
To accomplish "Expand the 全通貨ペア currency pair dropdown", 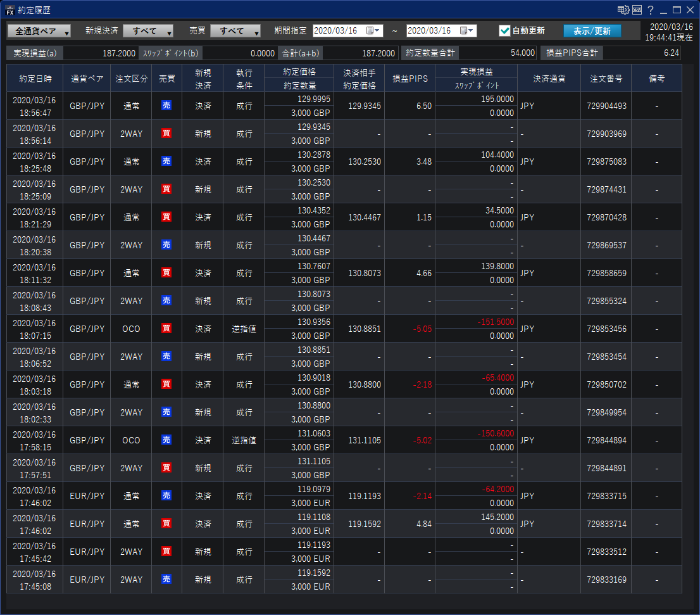I will click(x=39, y=31).
